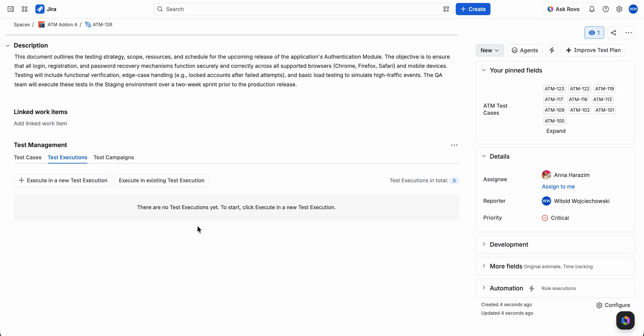Expand the Development panel
The image size is (644, 336).
click(x=484, y=244)
